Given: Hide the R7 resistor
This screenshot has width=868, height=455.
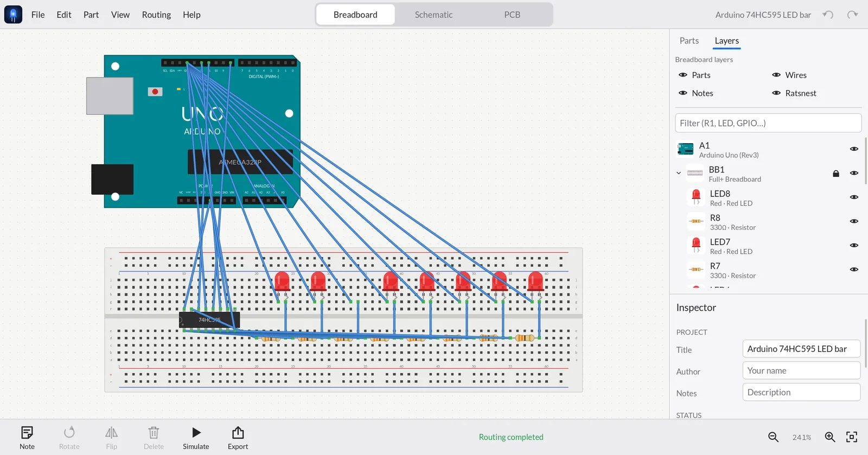Looking at the screenshot, I should tap(854, 270).
